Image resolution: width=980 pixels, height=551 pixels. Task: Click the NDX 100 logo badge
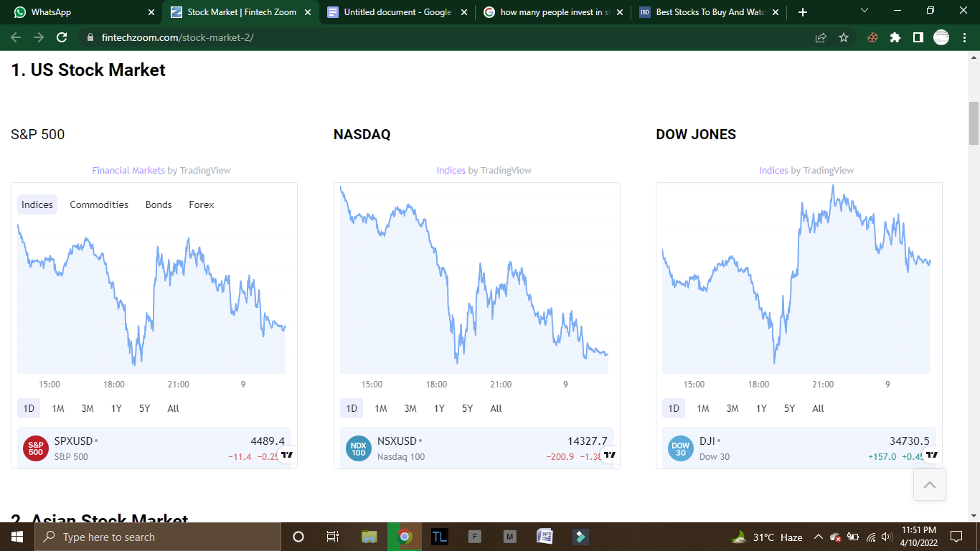[x=359, y=448]
